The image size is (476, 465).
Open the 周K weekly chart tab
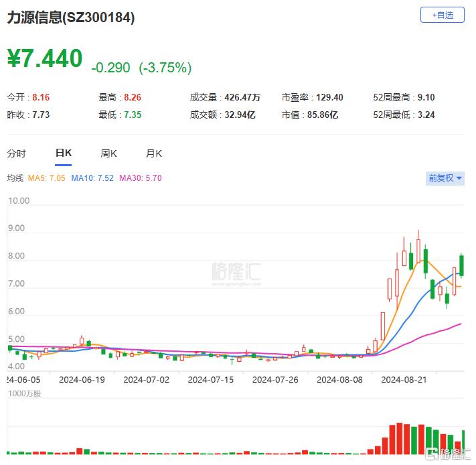(x=110, y=155)
